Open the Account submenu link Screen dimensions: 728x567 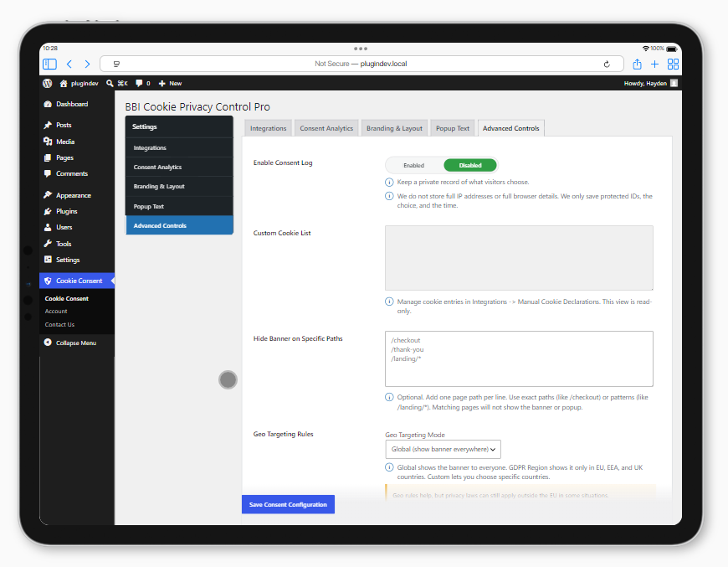pyautogui.click(x=56, y=312)
